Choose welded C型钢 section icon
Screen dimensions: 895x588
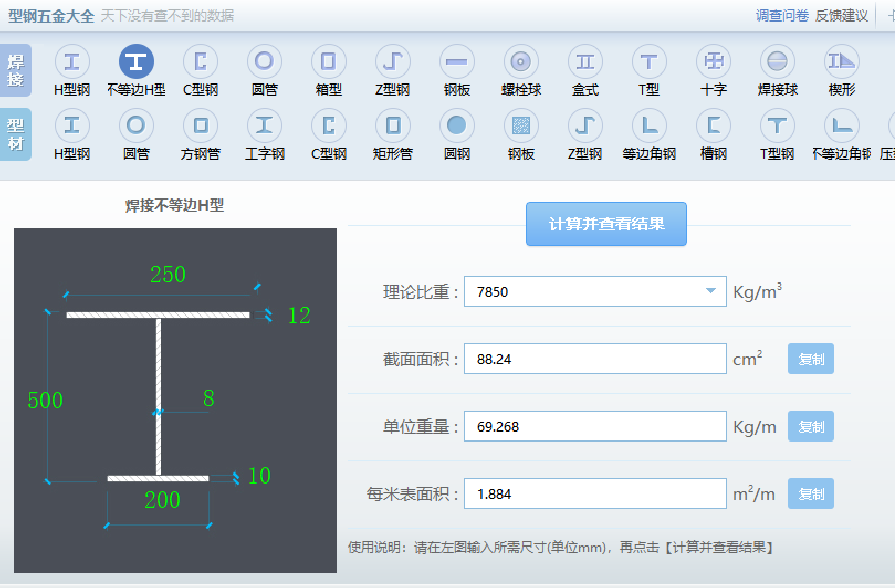click(x=201, y=61)
